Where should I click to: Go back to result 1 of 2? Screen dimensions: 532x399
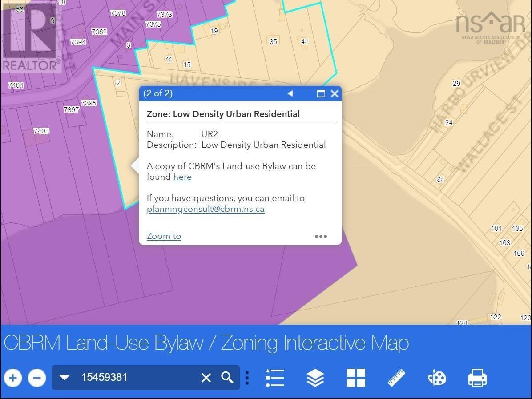coord(290,93)
